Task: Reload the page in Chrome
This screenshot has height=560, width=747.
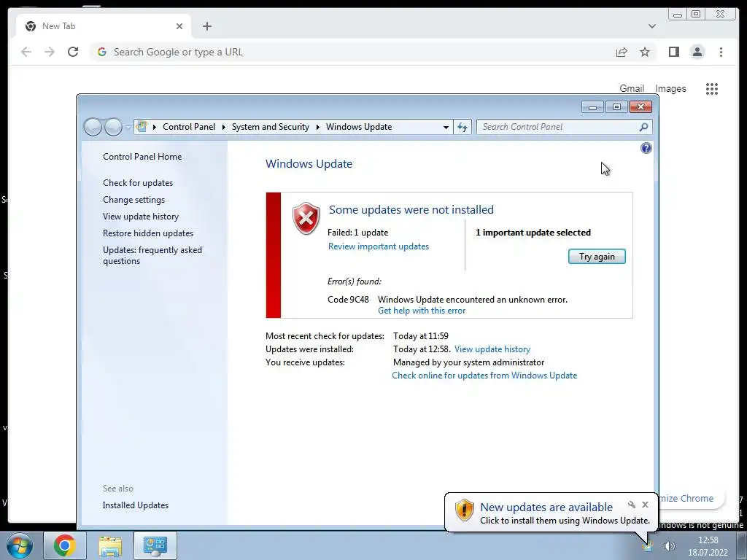Action: pos(73,52)
